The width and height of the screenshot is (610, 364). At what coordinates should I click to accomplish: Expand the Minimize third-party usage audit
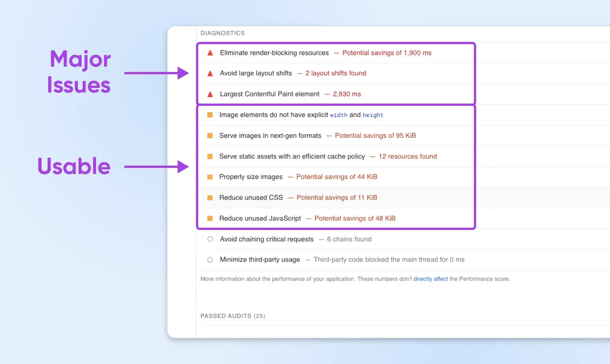pos(260,260)
